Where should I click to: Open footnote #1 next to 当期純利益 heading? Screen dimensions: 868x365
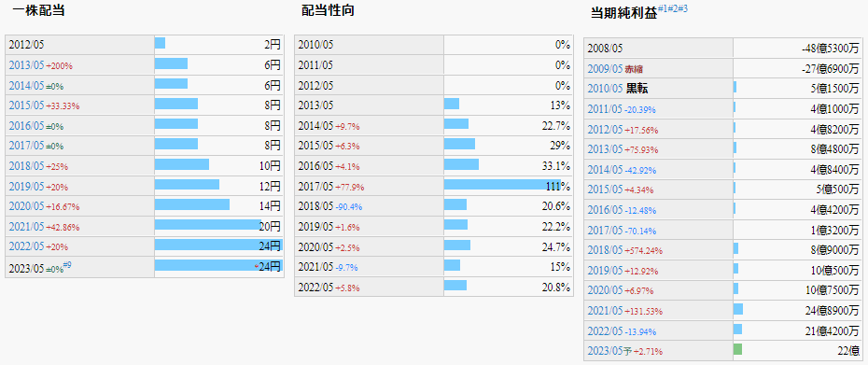663,8
